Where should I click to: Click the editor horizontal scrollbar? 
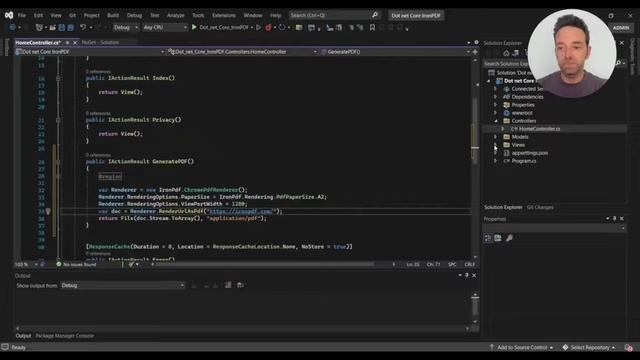point(265,264)
